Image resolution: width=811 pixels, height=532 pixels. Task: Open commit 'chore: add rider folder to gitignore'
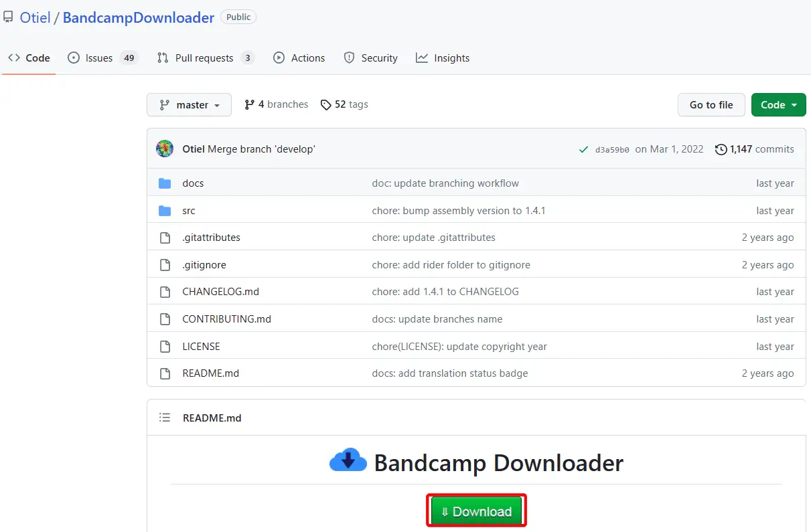point(451,265)
